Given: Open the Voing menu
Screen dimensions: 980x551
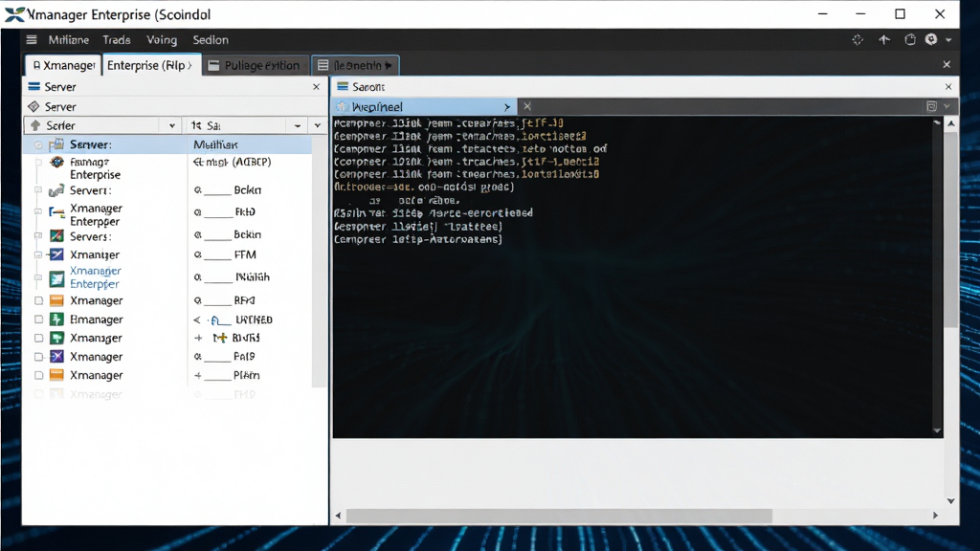Looking at the screenshot, I should pyautogui.click(x=162, y=40).
